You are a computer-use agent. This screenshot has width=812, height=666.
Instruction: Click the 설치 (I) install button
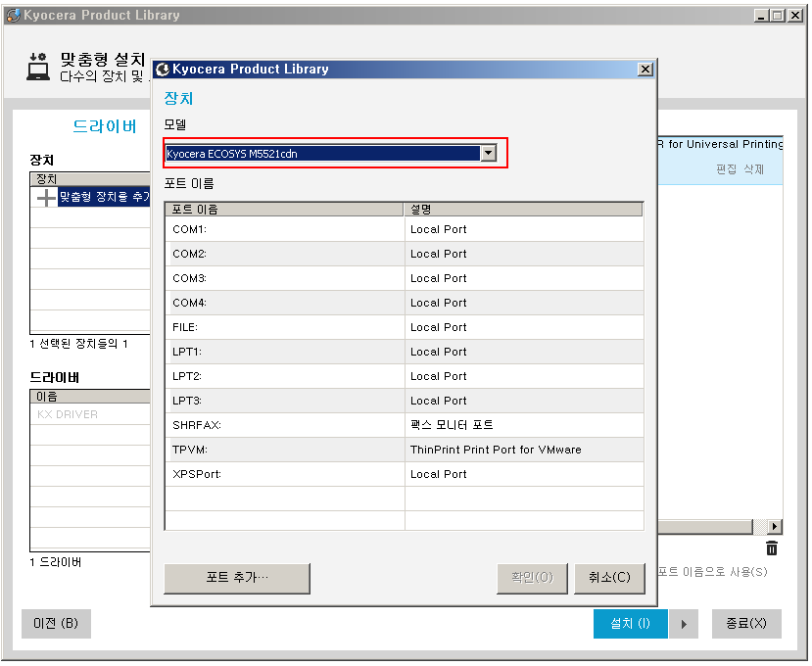pos(630,624)
